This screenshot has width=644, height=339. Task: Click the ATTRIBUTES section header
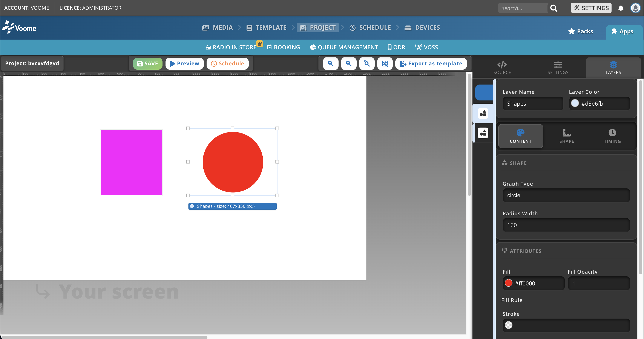tap(521, 251)
